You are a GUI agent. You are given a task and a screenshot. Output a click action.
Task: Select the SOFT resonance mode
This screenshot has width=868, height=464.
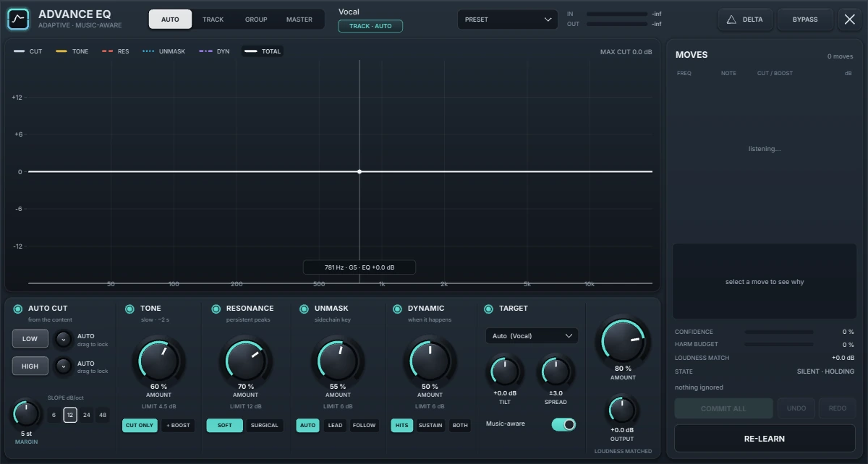click(x=225, y=425)
